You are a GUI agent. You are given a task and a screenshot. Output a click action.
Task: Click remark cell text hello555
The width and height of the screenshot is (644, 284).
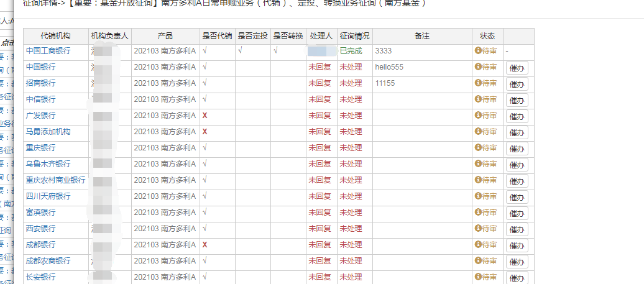click(x=389, y=67)
